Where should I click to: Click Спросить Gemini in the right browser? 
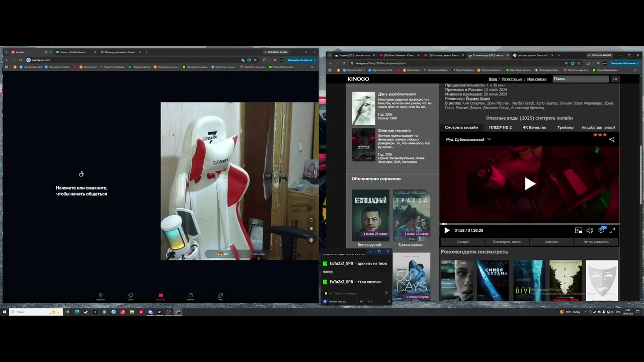pos(599,55)
